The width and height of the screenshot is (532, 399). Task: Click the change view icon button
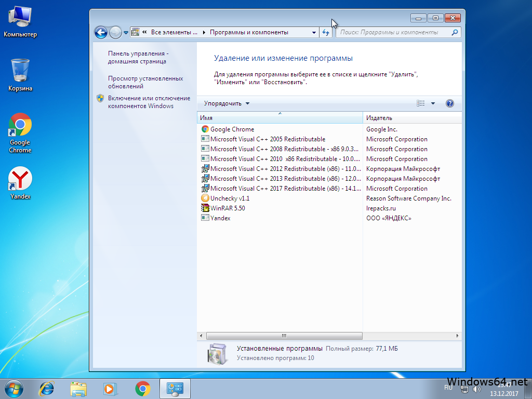point(421,103)
